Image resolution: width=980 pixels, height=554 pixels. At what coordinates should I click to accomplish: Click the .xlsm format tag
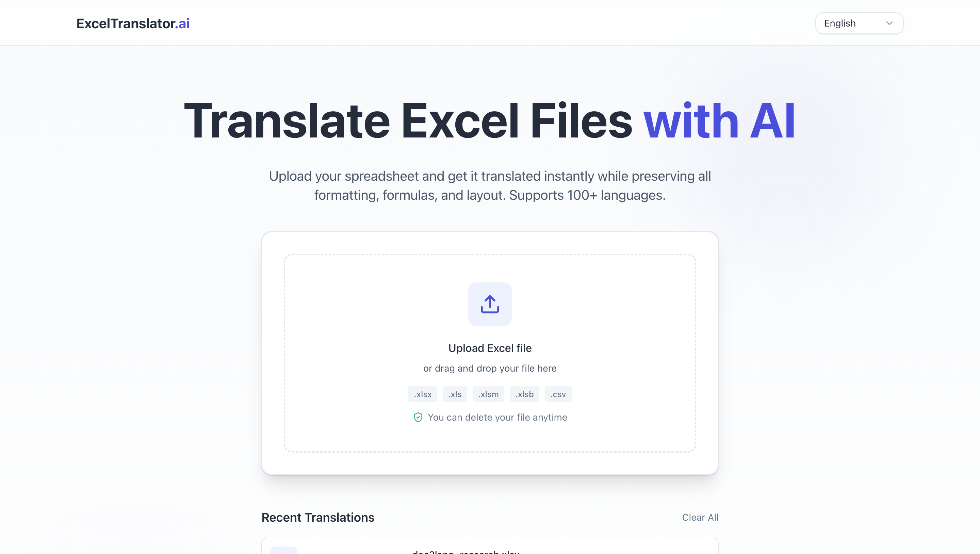[488, 394]
